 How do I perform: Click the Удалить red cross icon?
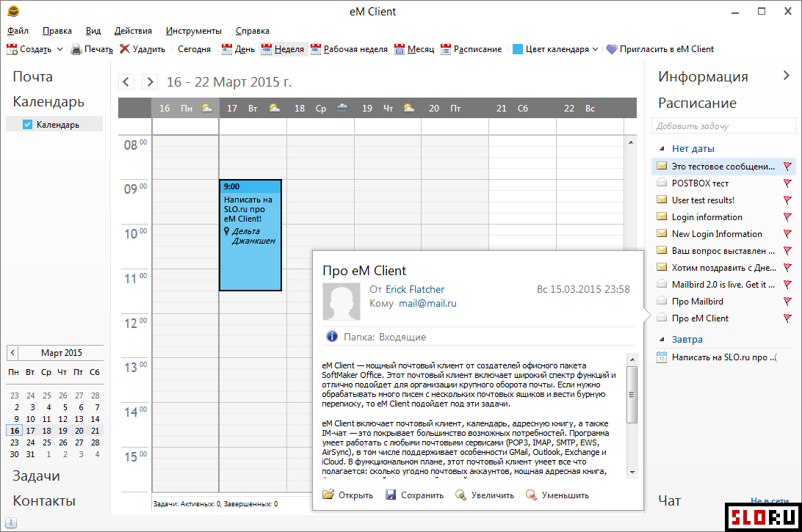125,48
